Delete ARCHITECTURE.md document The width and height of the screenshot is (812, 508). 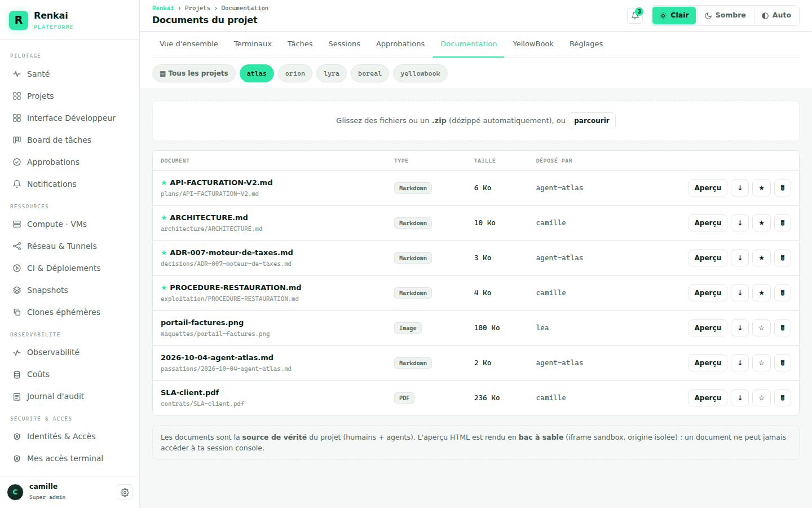pos(783,223)
